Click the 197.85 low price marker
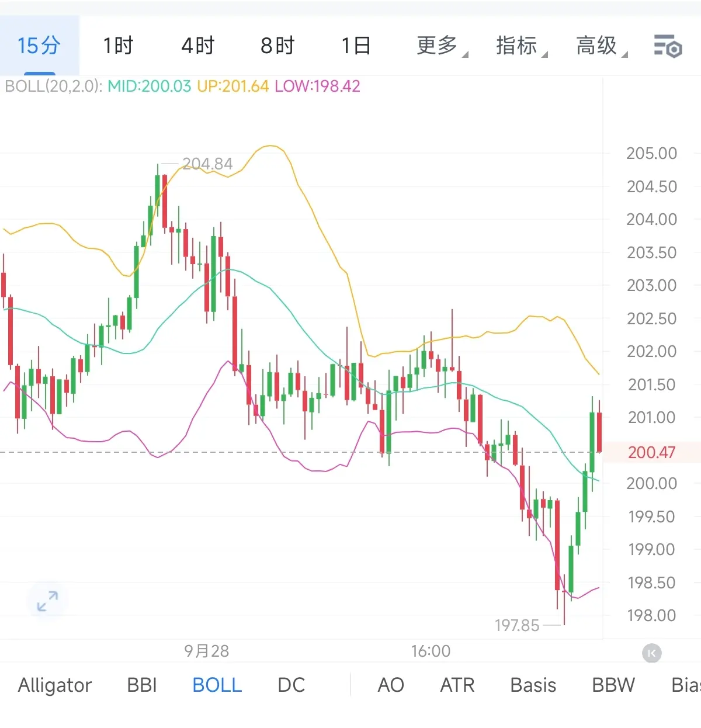The width and height of the screenshot is (701, 728). (x=517, y=625)
